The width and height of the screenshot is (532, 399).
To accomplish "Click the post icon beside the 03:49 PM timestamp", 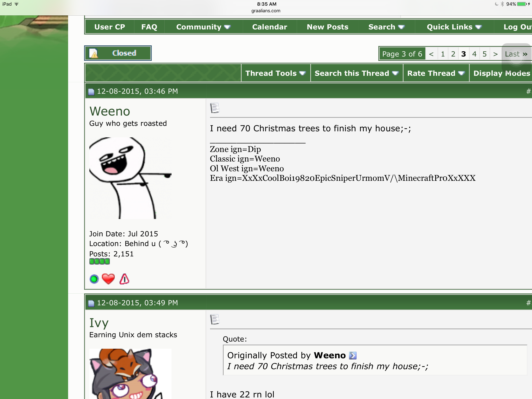I will [x=91, y=303].
